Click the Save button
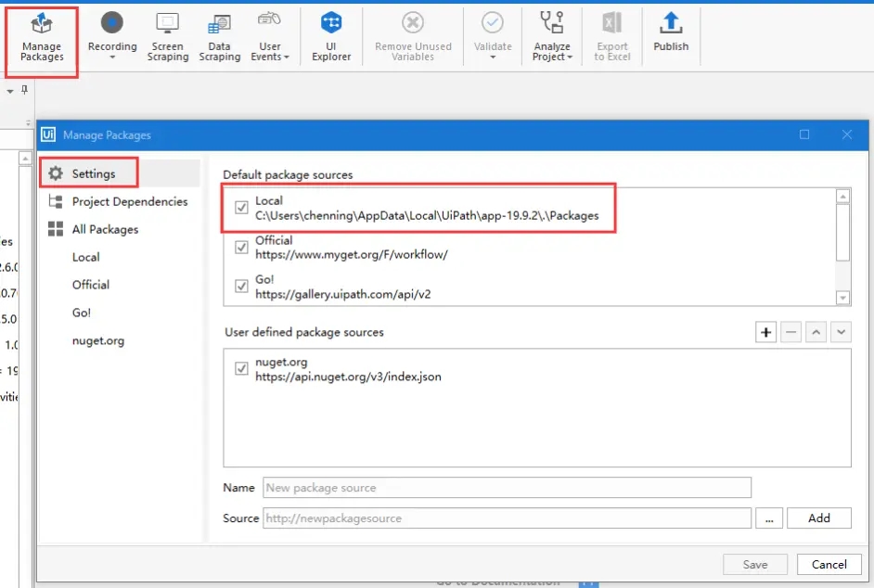Image resolution: width=874 pixels, height=588 pixels. pos(754,565)
